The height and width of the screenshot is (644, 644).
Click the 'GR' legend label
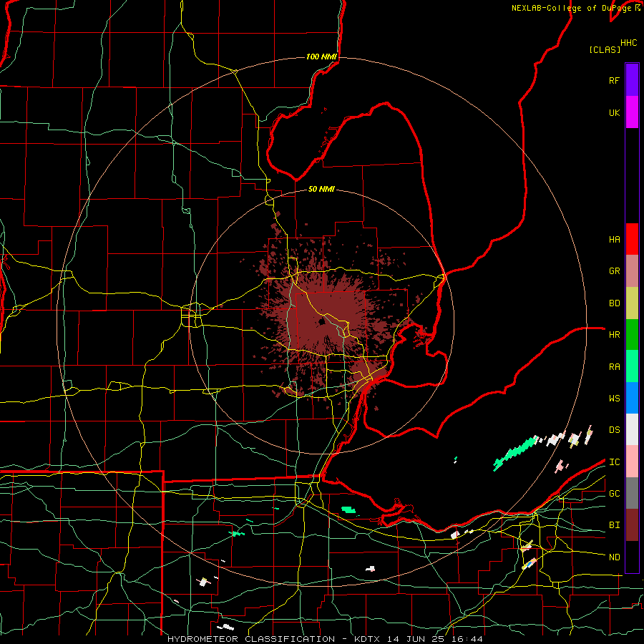[x=615, y=271]
